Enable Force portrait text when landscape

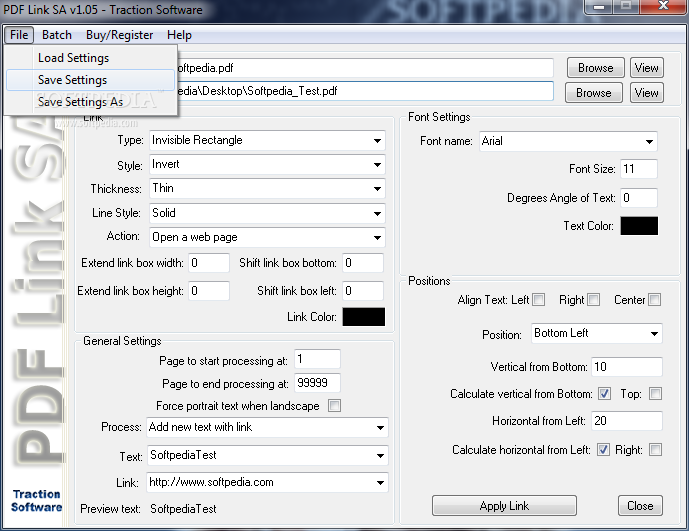tap(334, 405)
